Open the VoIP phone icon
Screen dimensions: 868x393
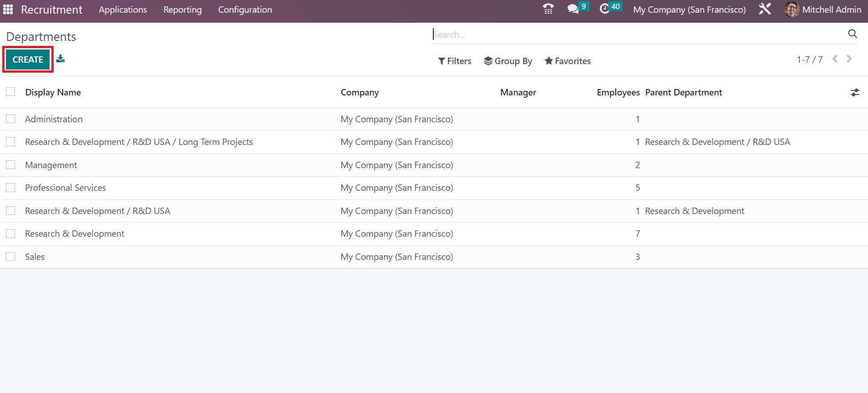(548, 9)
